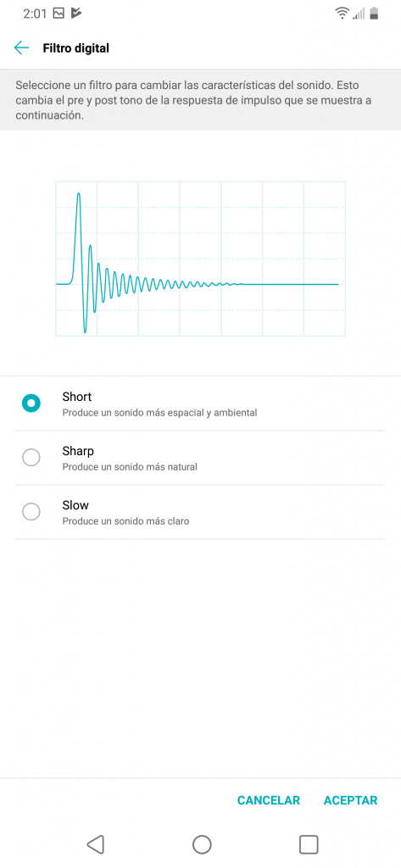Tap the battery icon in status bar
401x868 pixels.
[374, 14]
